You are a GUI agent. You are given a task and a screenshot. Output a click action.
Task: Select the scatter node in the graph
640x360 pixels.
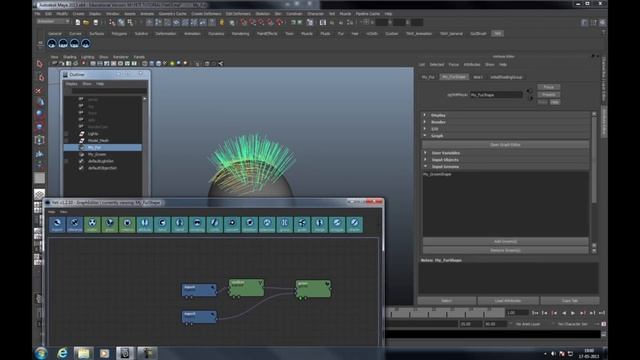246,288
